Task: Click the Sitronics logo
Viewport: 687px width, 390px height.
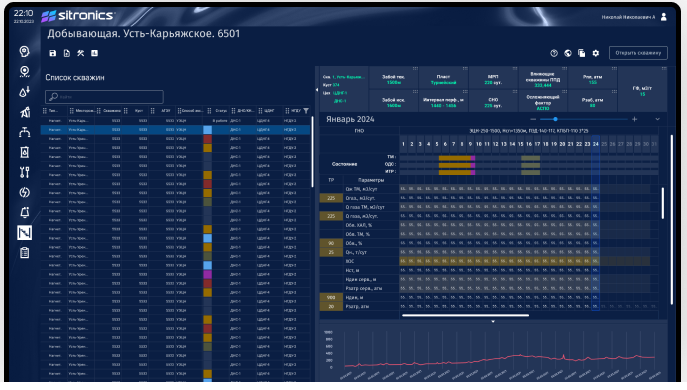Action: [78, 16]
